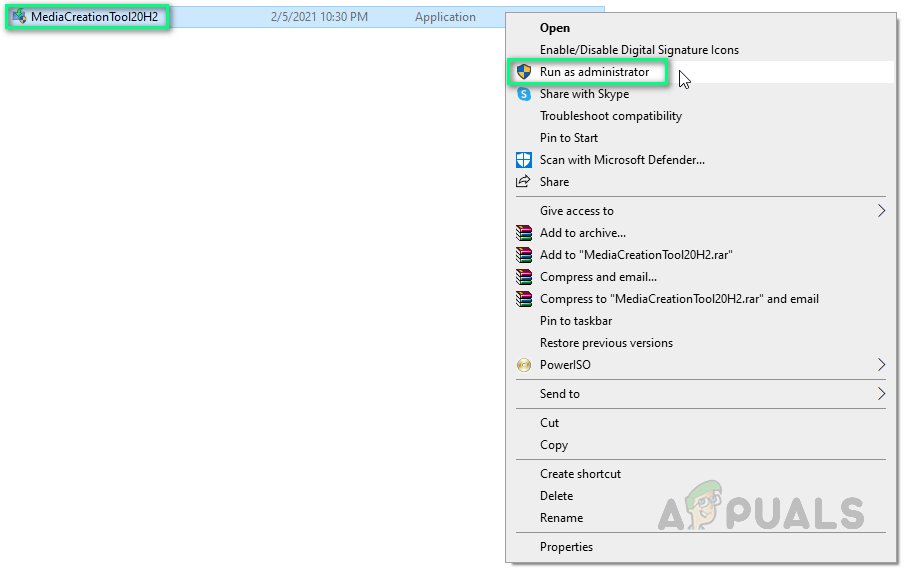
Task: Expand the Send to submenu arrow
Action: pos(881,393)
